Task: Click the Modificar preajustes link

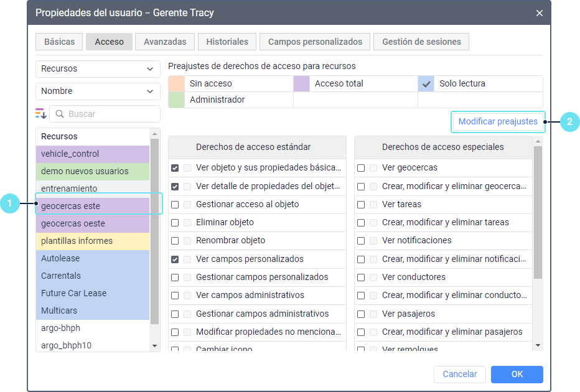Action: click(498, 122)
